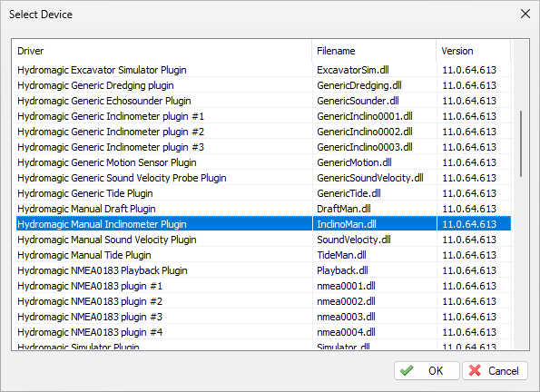Click the TideMan.dll filename cell
This screenshot has width=540, height=392.
[x=374, y=255]
